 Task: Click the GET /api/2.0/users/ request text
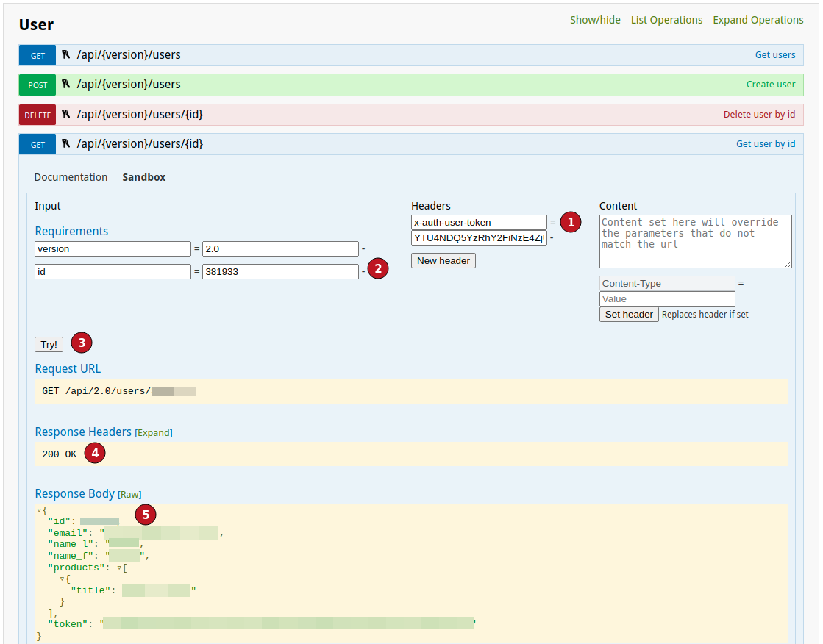96,391
